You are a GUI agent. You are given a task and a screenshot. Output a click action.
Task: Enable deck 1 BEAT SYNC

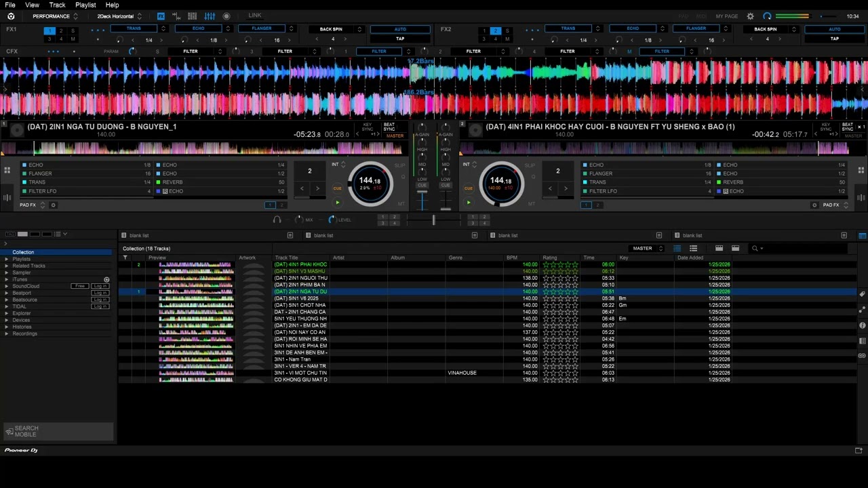coord(389,127)
